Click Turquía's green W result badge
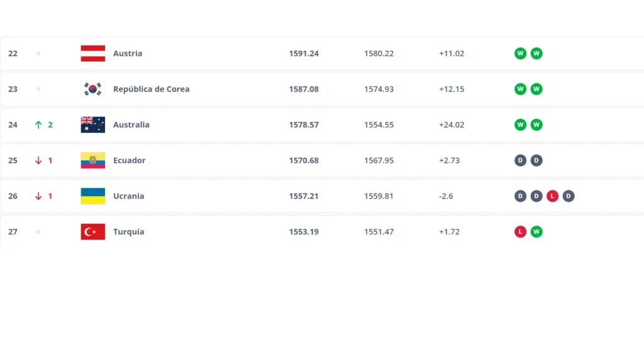Viewport: 644px width, 362px height. click(536, 232)
